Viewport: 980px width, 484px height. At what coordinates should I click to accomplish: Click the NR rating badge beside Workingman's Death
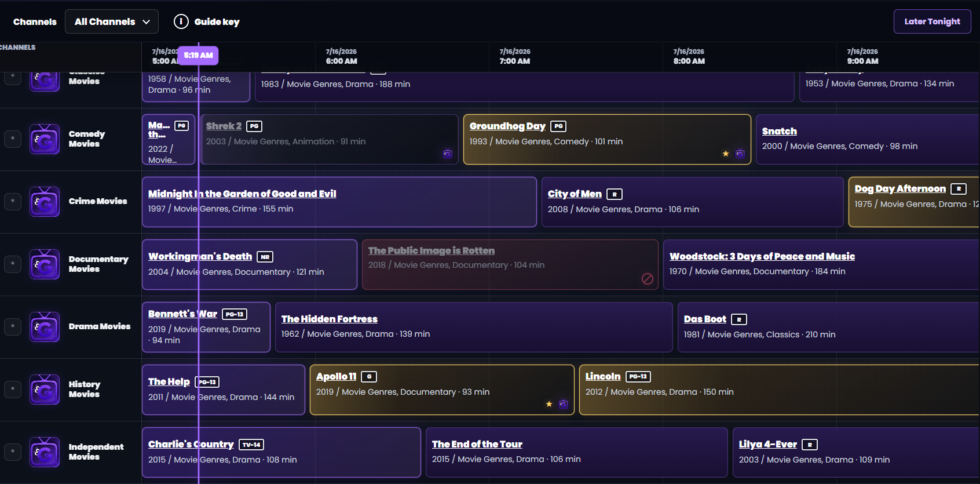click(x=265, y=257)
